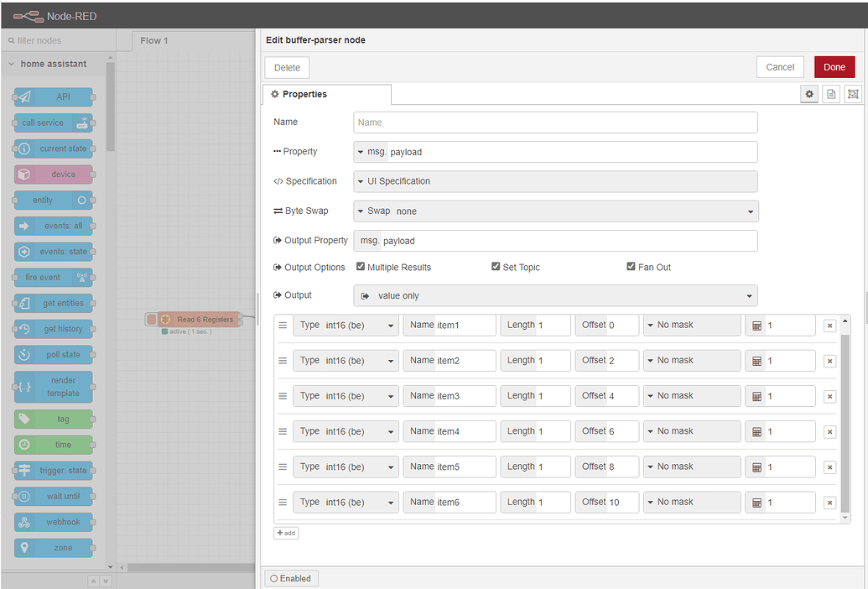Toggle the Enabled node state button
The image size is (868, 589).
(x=291, y=578)
